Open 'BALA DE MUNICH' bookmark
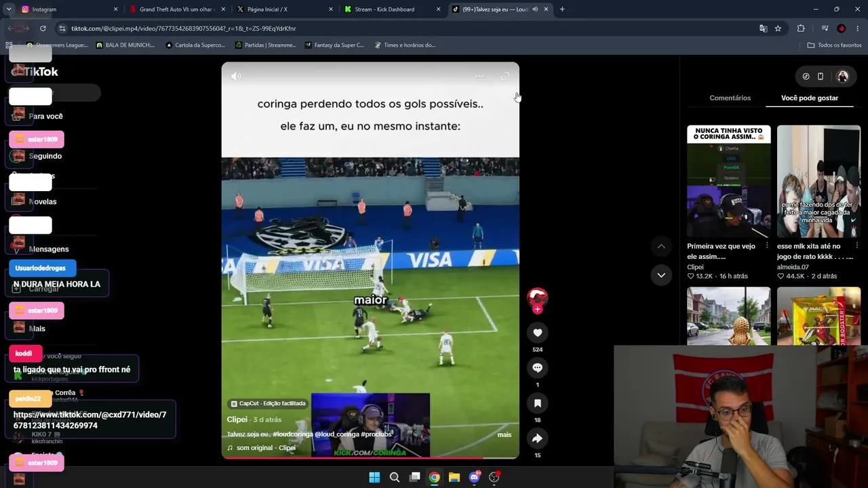The image size is (868, 488). [125, 45]
